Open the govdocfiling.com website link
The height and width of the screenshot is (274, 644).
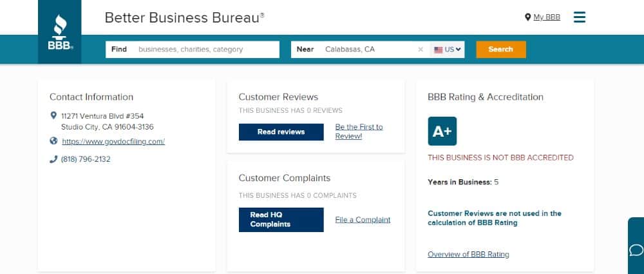tap(113, 142)
